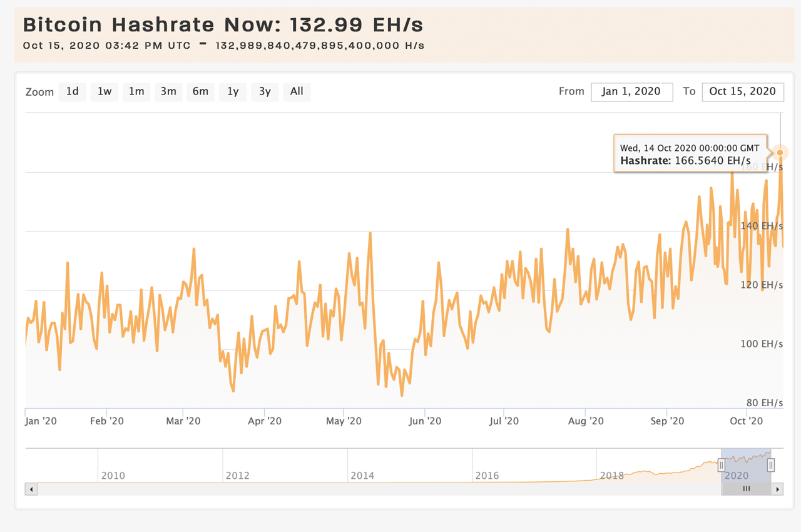The height and width of the screenshot is (532, 801).
Task: Click the Aug '20 axis label
Action: 586,421
